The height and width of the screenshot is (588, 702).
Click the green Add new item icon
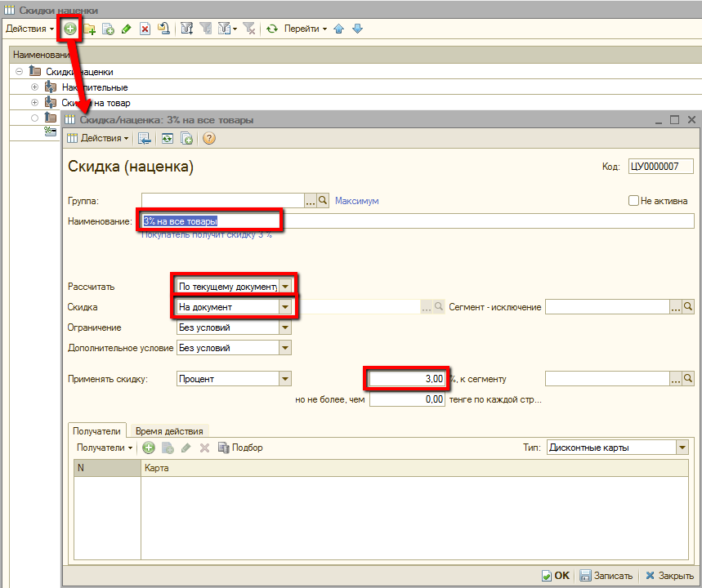pos(70,29)
